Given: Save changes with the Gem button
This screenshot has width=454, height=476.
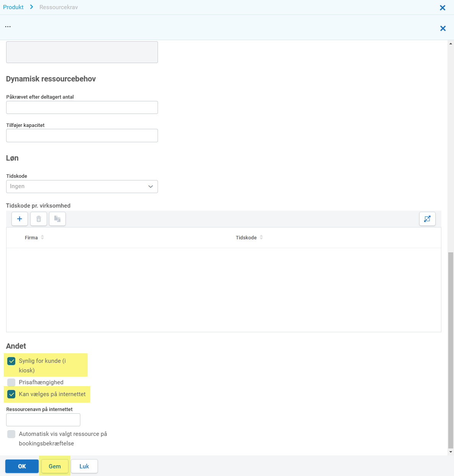Looking at the screenshot, I should 55,466.
